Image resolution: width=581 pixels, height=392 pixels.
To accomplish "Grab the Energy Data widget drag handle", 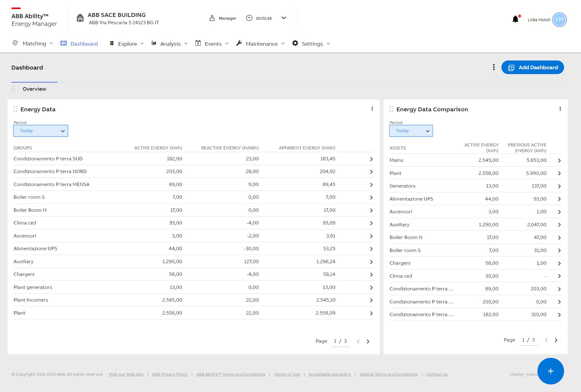I will pos(15,109).
